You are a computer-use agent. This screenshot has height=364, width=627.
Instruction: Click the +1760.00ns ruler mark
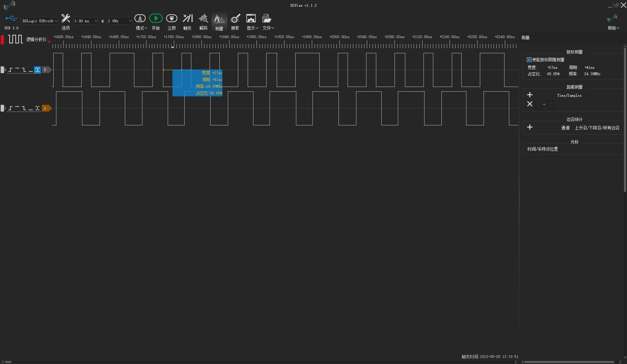[x=174, y=37]
